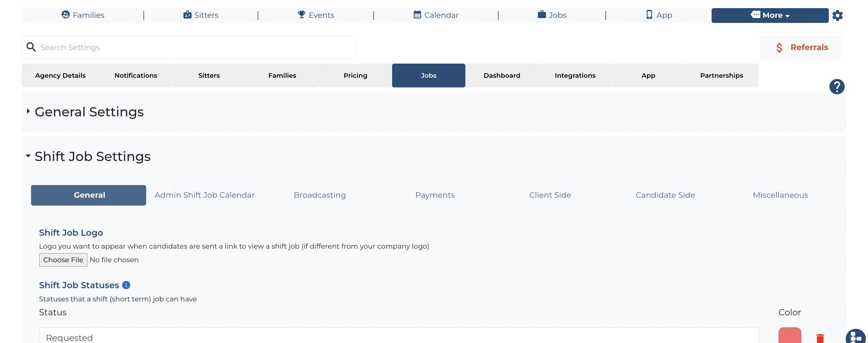Screen dimensions: 868x343
Task: Click the Jobs briefcase icon in top nav
Action: (x=542, y=14)
